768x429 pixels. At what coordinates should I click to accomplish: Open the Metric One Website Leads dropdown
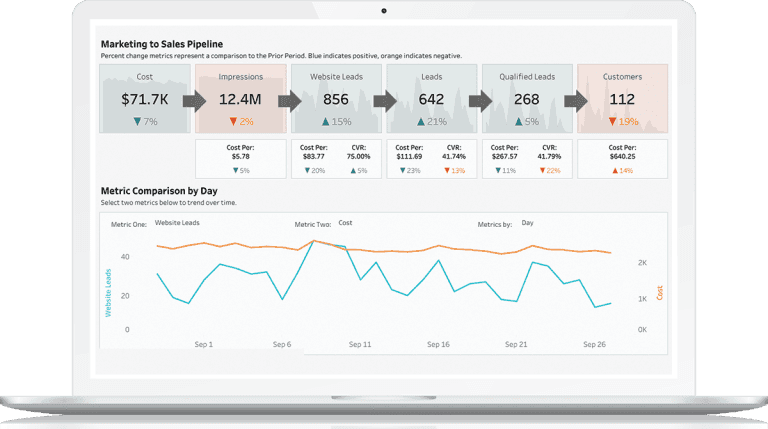[177, 223]
